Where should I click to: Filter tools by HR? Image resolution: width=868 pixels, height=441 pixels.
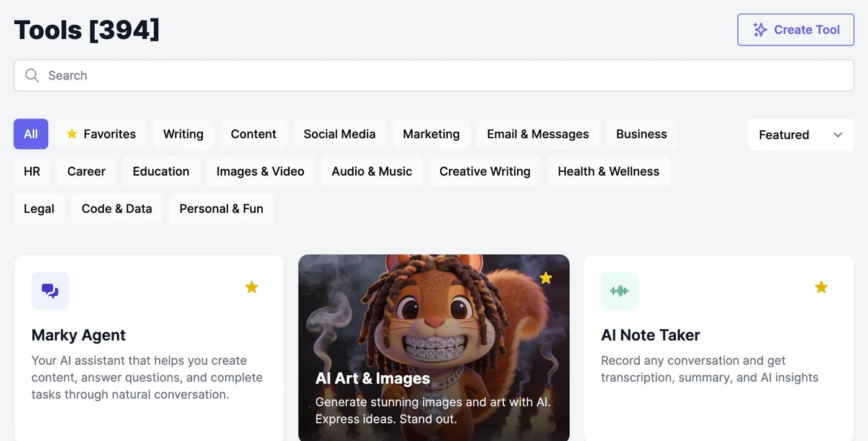click(x=32, y=171)
